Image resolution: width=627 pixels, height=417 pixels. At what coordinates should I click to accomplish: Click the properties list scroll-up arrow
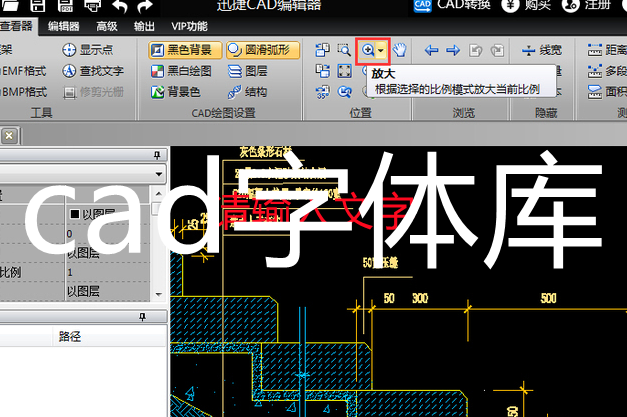point(159,194)
